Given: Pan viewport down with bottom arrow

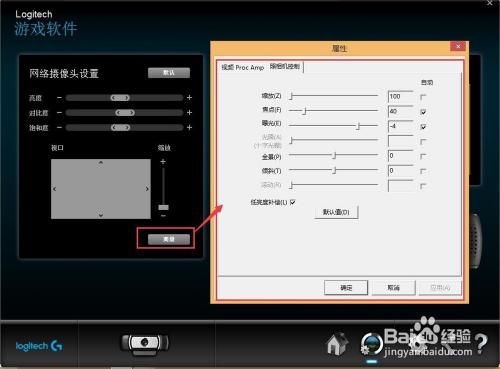Looking at the screenshot, I should click(x=101, y=215).
